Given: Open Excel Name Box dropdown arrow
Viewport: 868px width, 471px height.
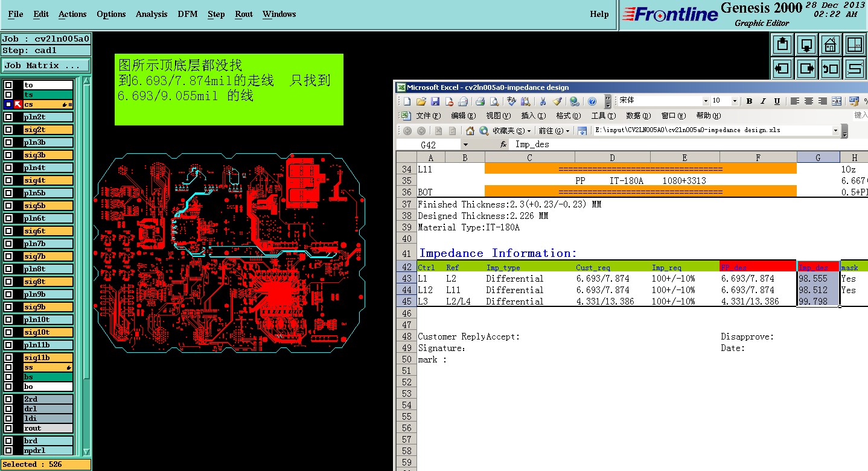Looking at the screenshot, I should [x=465, y=145].
